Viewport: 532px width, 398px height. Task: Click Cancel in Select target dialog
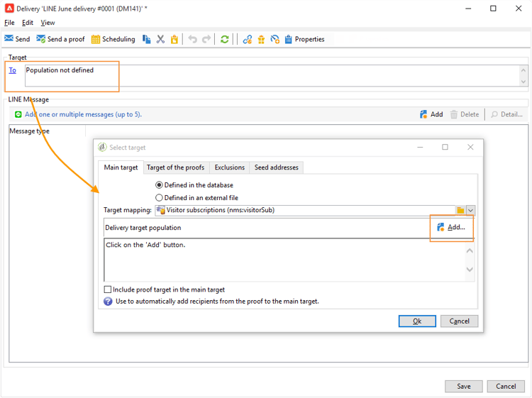pos(459,321)
